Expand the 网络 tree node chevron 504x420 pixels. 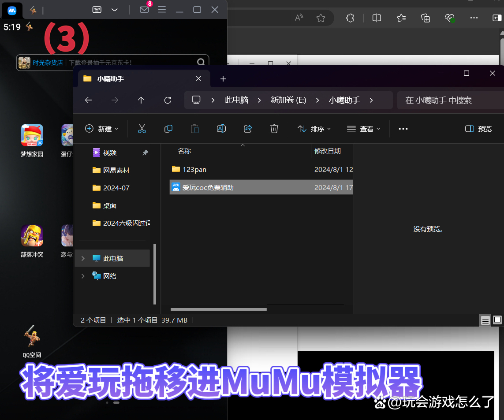click(83, 276)
